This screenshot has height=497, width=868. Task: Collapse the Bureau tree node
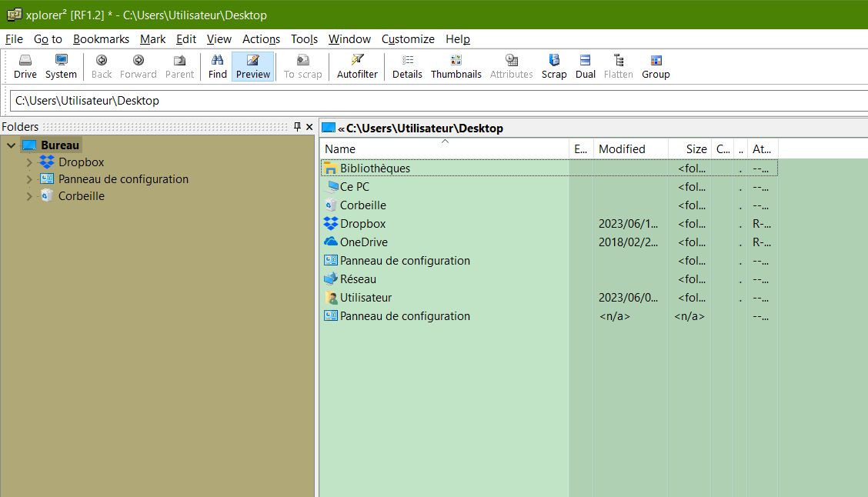point(11,145)
